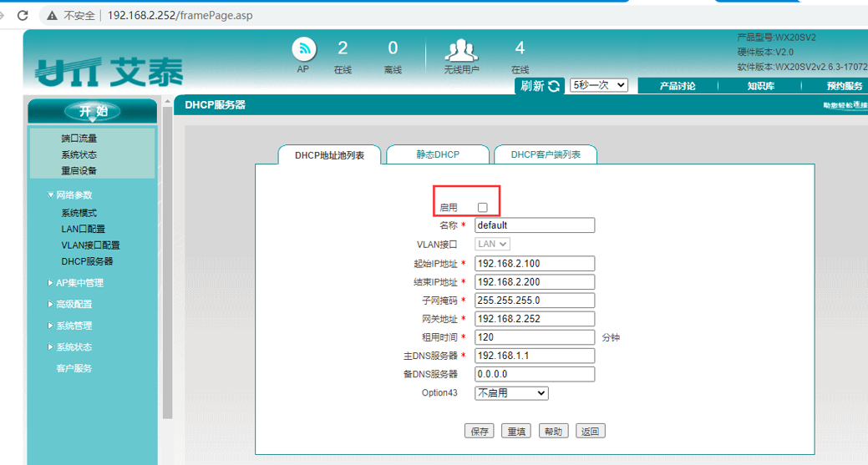Open the Option43 不启用 dropdown
The image size is (868, 465).
511,393
